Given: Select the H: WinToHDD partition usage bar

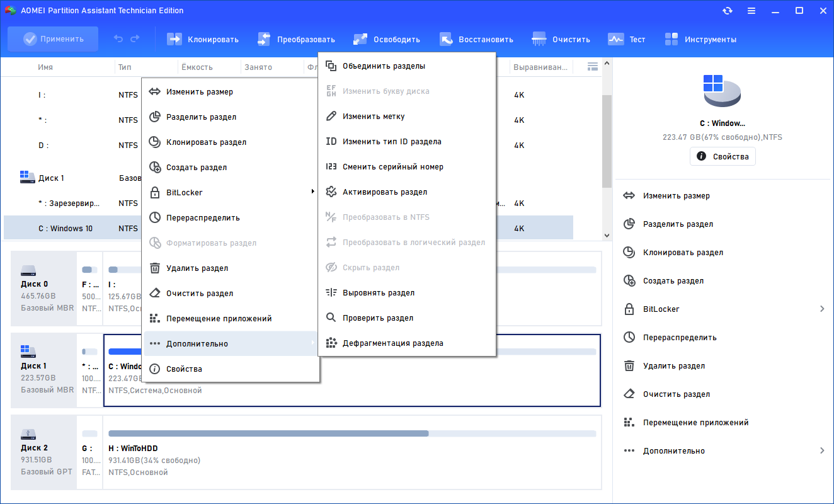Looking at the screenshot, I should pyautogui.click(x=352, y=433).
